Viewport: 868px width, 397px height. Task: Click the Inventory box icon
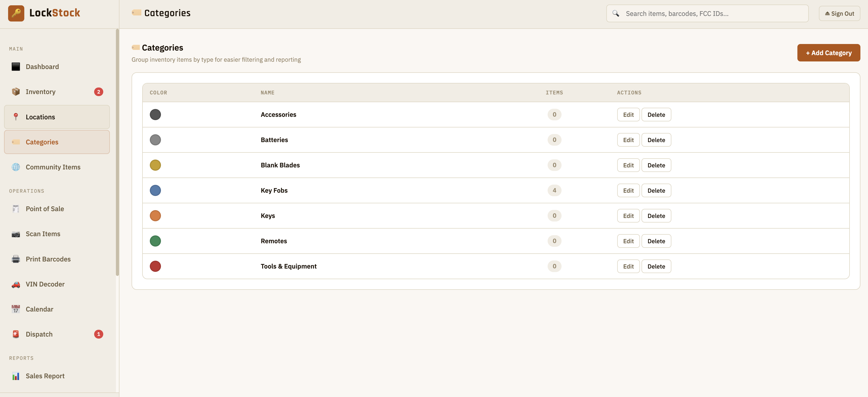pyautogui.click(x=16, y=91)
